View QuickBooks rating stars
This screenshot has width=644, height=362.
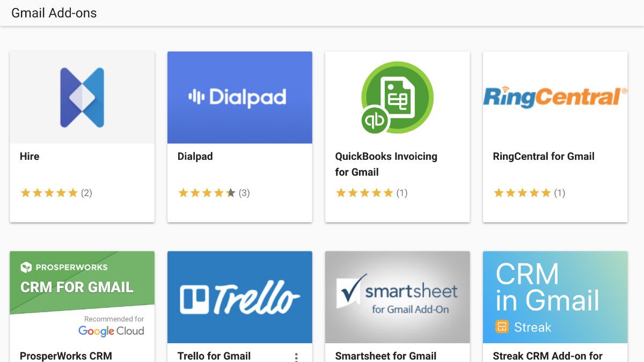coord(365,193)
